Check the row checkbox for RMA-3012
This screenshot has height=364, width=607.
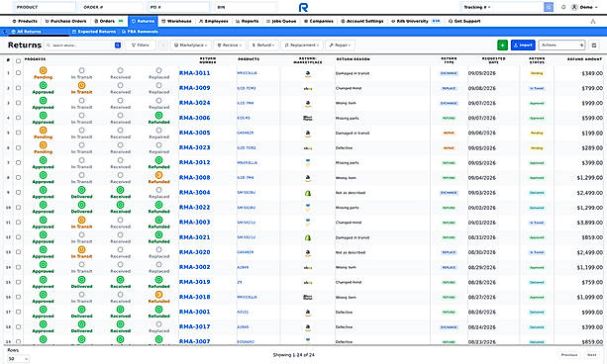(x=18, y=163)
